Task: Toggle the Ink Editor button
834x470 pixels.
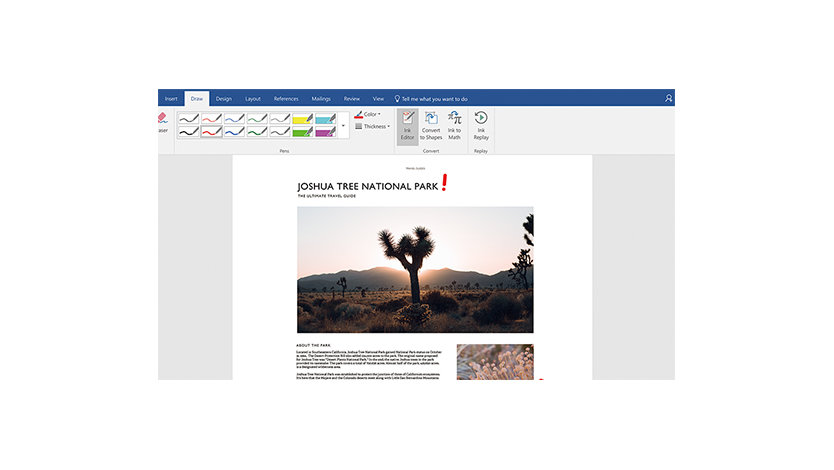Action: (x=407, y=127)
